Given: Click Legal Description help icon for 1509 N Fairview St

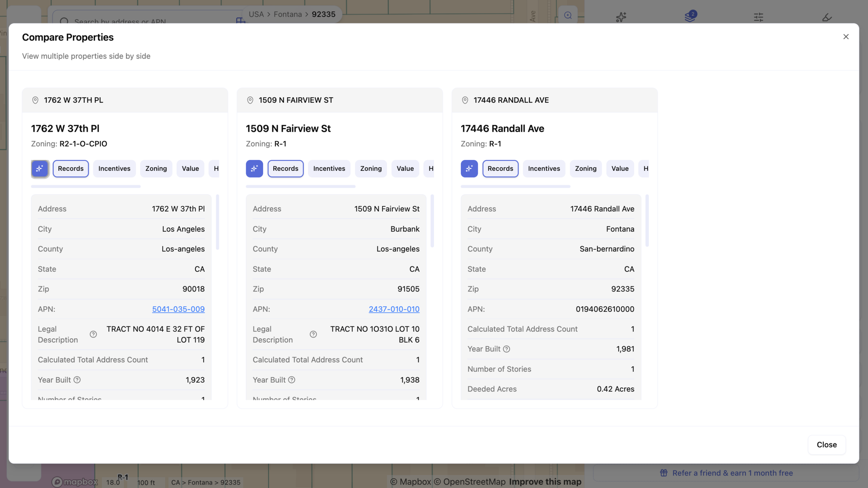Looking at the screenshot, I should (313, 334).
